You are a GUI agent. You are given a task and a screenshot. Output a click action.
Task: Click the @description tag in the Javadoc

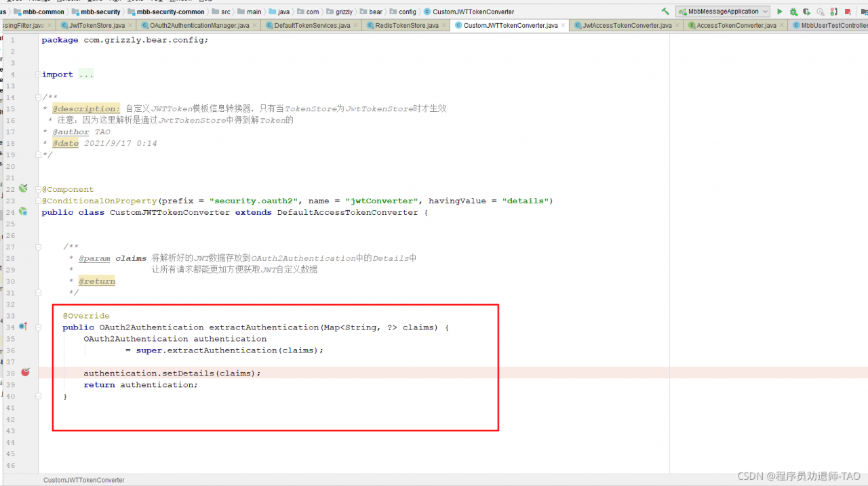(x=86, y=108)
